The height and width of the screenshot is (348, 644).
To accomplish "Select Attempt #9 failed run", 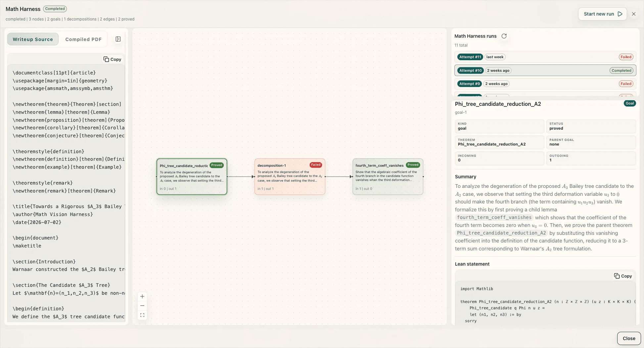I will [545, 84].
